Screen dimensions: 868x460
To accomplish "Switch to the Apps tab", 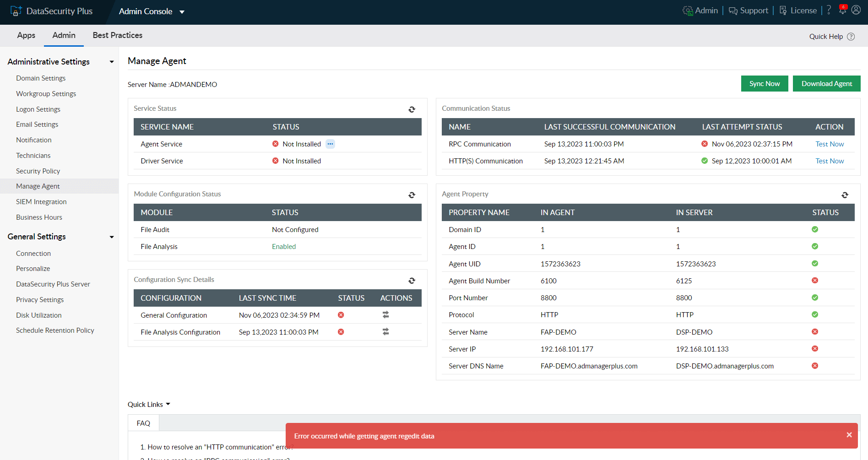I will [26, 35].
